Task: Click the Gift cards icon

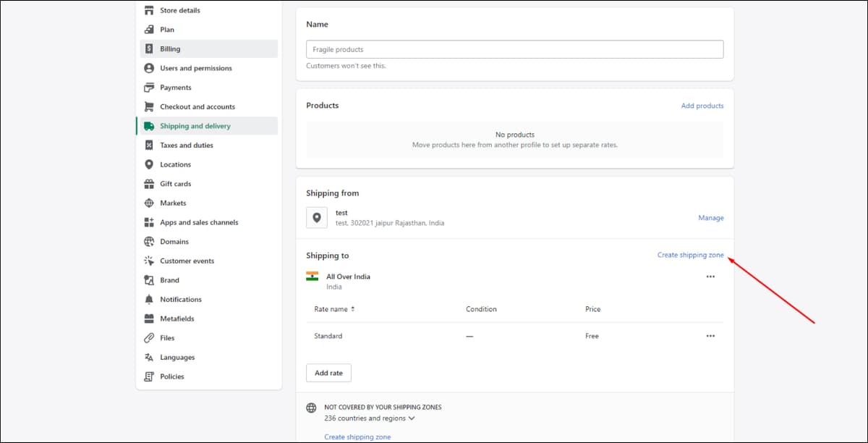Action: tap(149, 184)
